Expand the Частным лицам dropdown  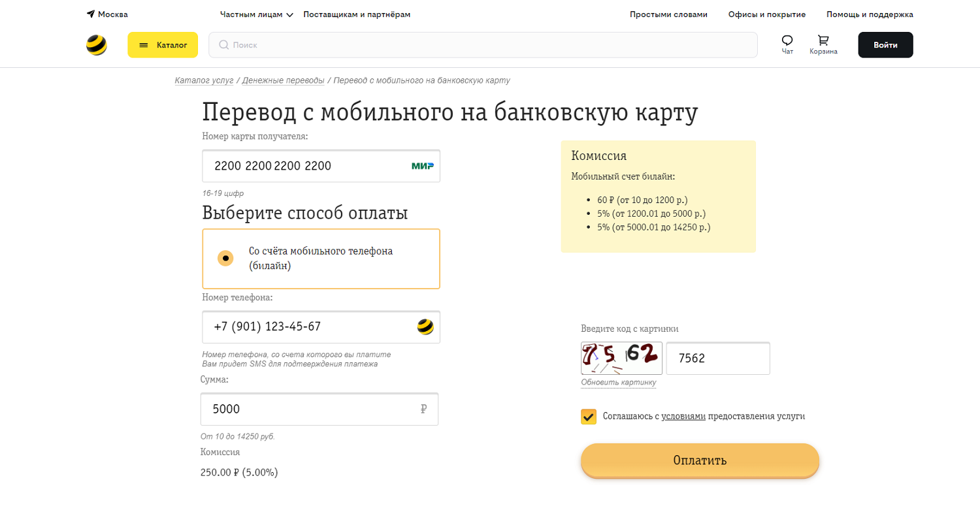coord(257,14)
